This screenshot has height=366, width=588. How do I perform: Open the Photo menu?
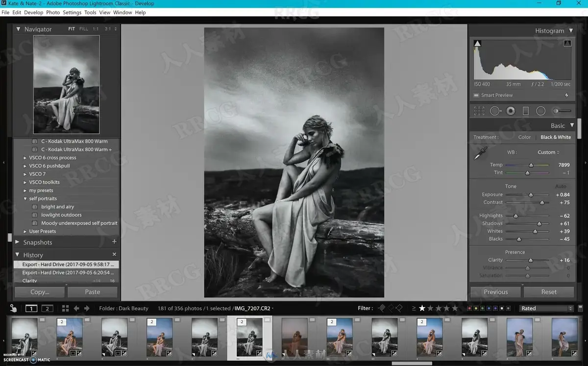click(53, 12)
